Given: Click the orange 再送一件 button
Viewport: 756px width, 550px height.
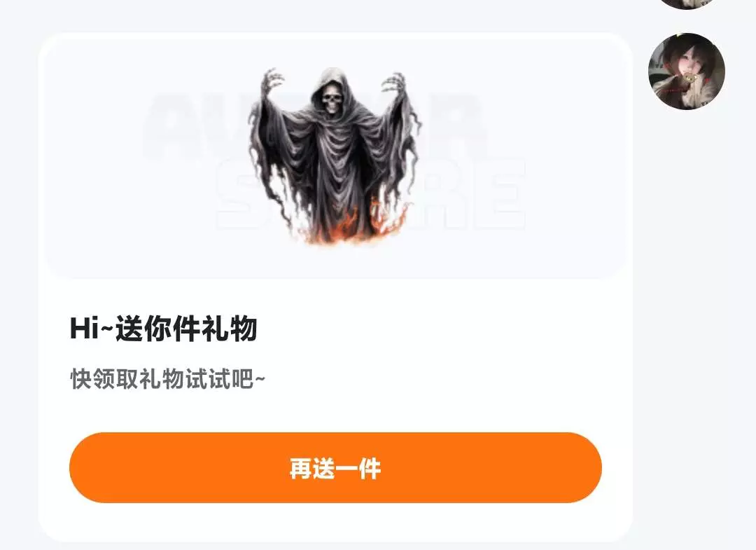Looking at the screenshot, I should [335, 467].
